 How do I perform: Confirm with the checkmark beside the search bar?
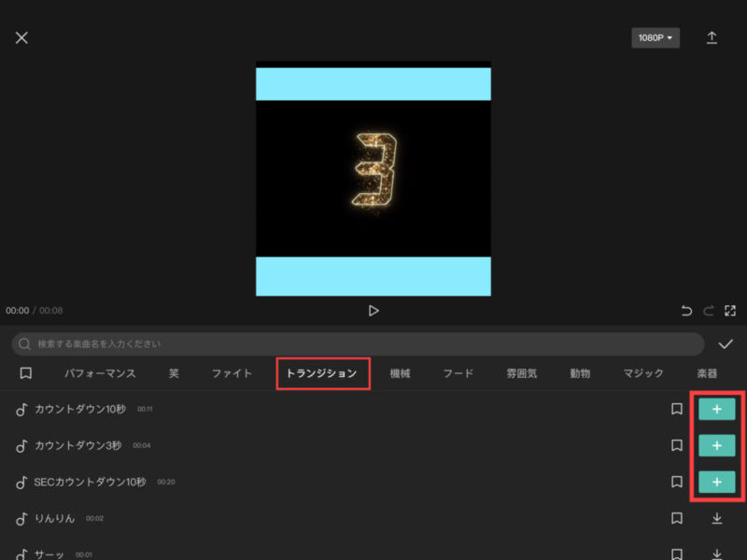726,343
